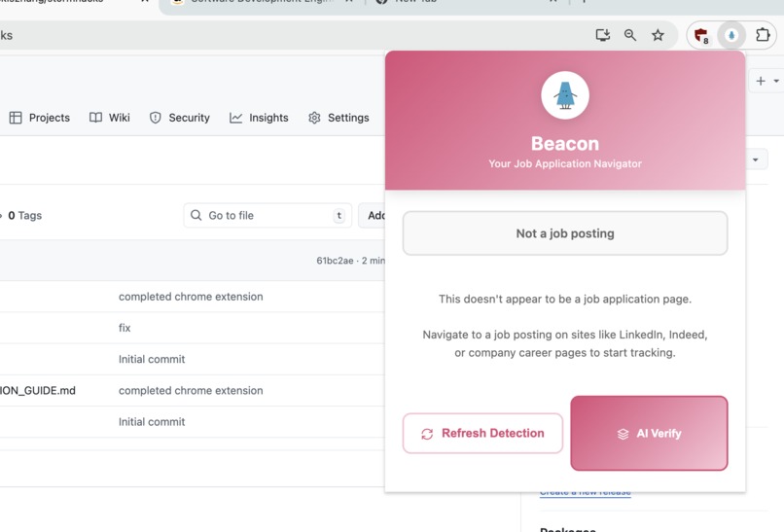This screenshot has height=532, width=784.
Task: Run AI Verify in the Beacon popup
Action: point(649,433)
